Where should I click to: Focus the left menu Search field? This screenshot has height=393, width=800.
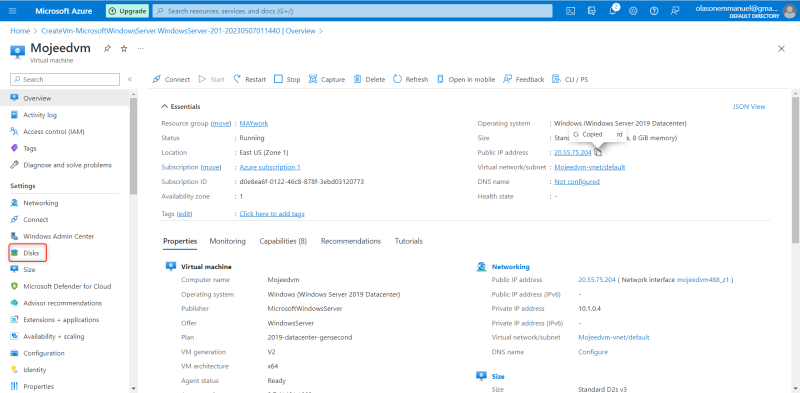click(x=65, y=79)
